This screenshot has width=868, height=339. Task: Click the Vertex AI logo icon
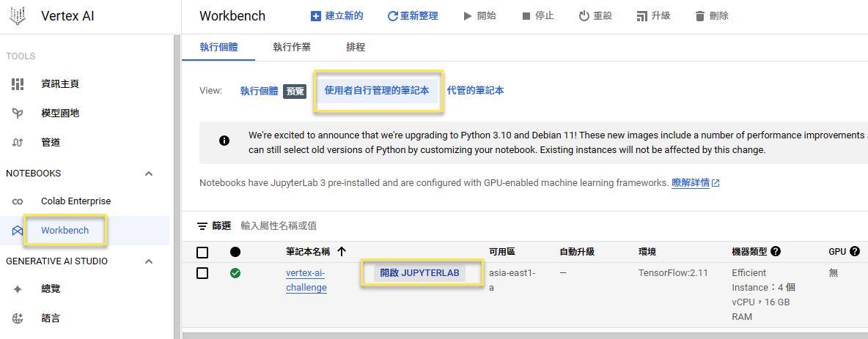pos(17,15)
